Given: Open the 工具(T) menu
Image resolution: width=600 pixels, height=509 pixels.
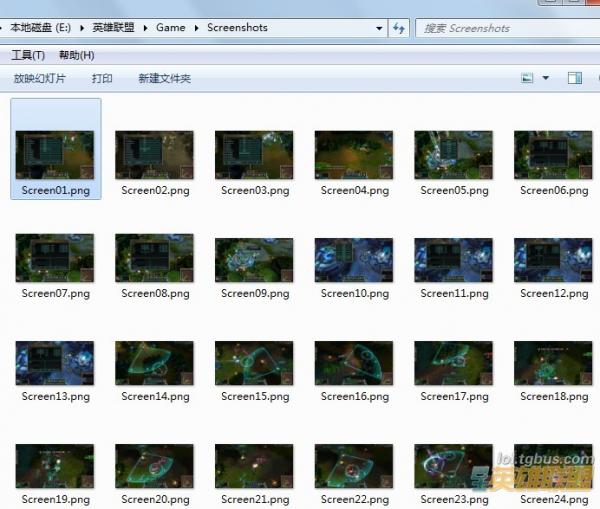Looking at the screenshot, I should click(x=28, y=55).
